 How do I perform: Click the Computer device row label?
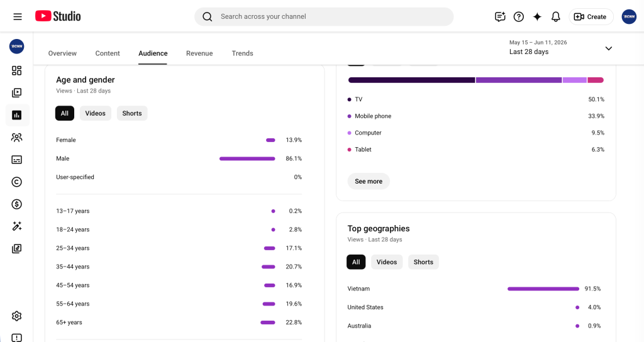tap(368, 133)
